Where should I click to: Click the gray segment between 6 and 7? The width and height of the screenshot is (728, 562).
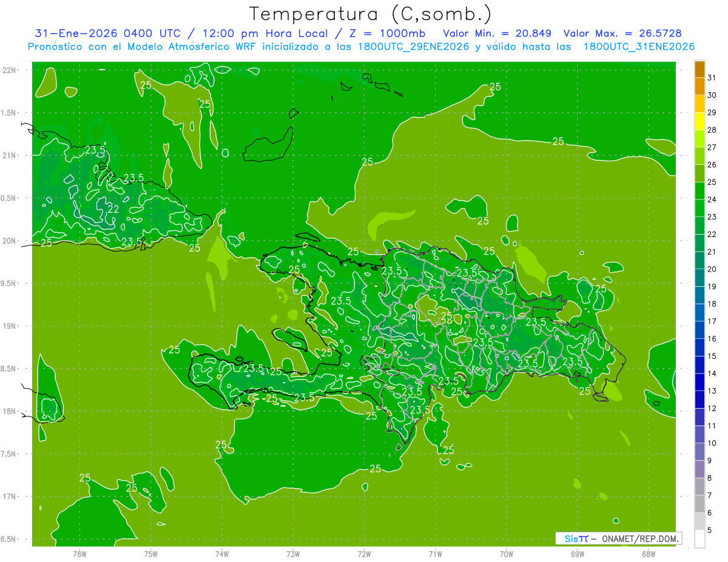(x=699, y=504)
